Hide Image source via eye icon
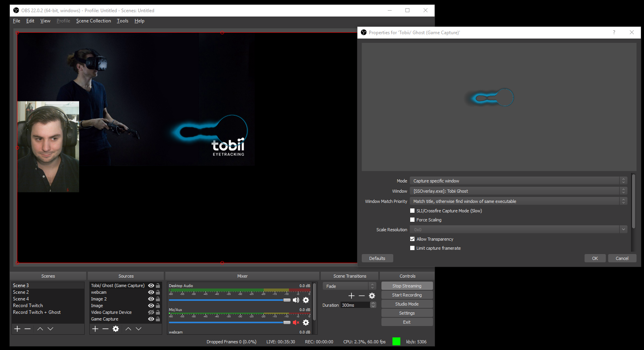This screenshot has width=644, height=350. 151,306
